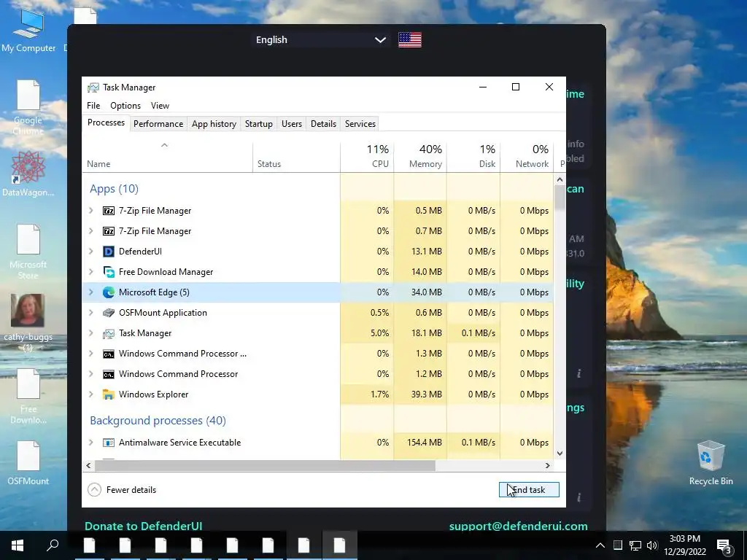
Task: Click the Microsoft Edge process icon
Action: 109,292
